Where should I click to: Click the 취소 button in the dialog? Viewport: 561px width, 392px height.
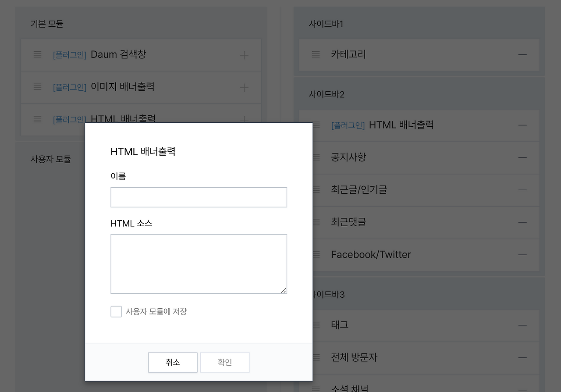click(172, 362)
